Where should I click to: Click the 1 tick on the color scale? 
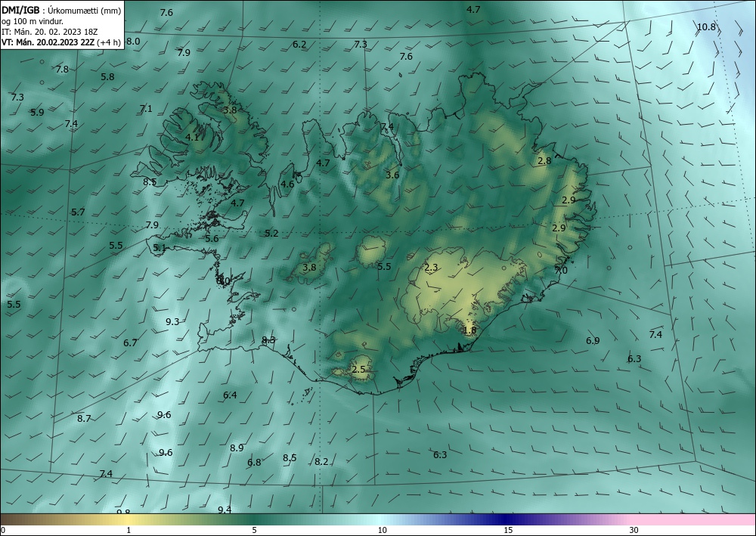(x=129, y=530)
